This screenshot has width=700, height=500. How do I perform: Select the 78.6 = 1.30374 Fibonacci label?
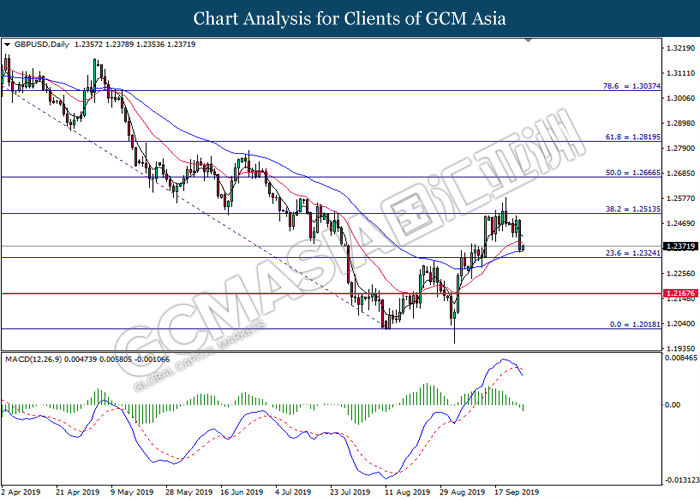(632, 86)
